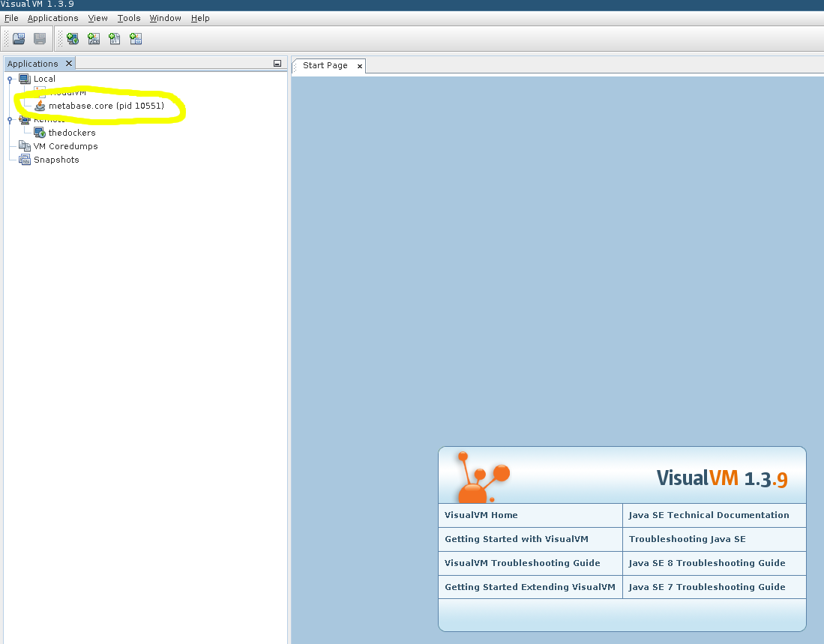This screenshot has height=644, width=824.
Task: Click the Add Remote Host toolbar icon
Action: tap(73, 39)
